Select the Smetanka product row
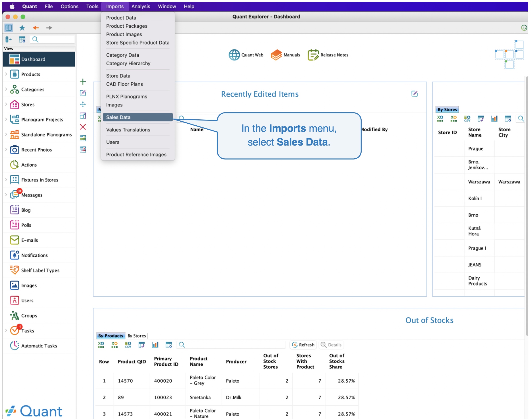Screen dimensions: 531x420 (x=226, y=397)
